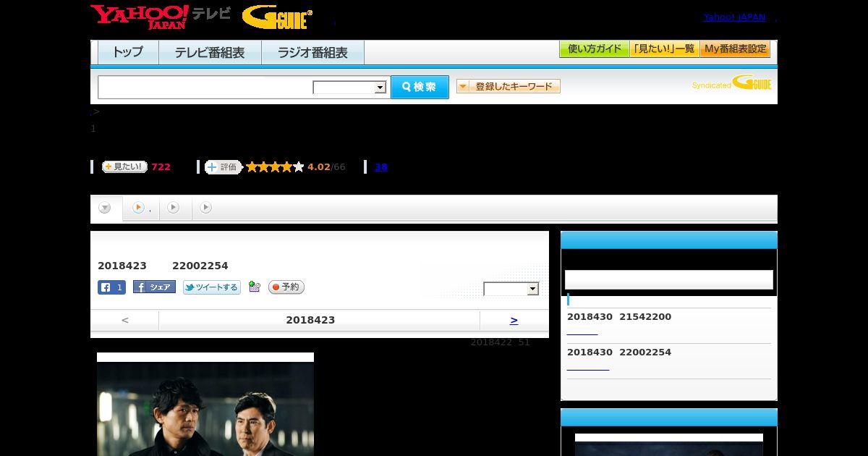Open the テレビ番組表 tab
Screen dimensions: 868x456
pyautogui.click(x=210, y=53)
